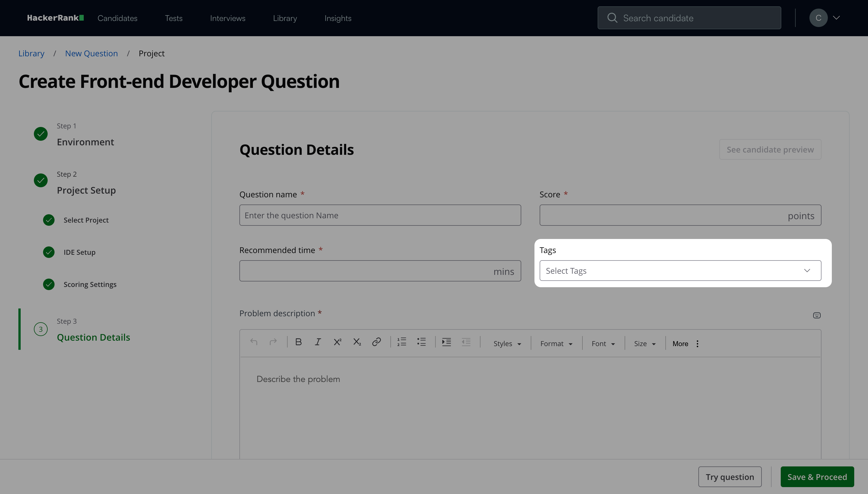Click the New Question breadcrumb link

pyautogui.click(x=91, y=54)
